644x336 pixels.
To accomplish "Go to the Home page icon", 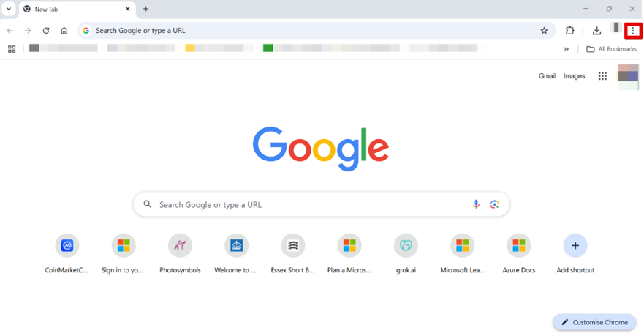I will tap(64, 31).
